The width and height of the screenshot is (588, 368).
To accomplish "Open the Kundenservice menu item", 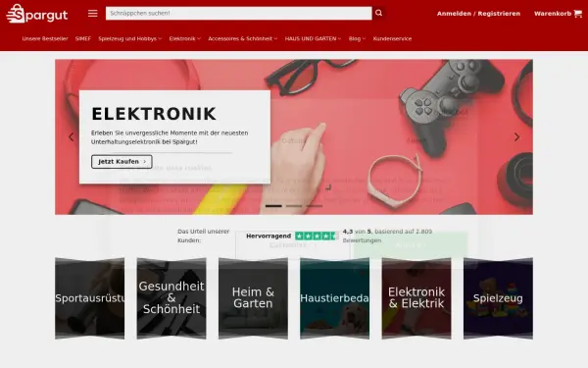I will [x=392, y=38].
